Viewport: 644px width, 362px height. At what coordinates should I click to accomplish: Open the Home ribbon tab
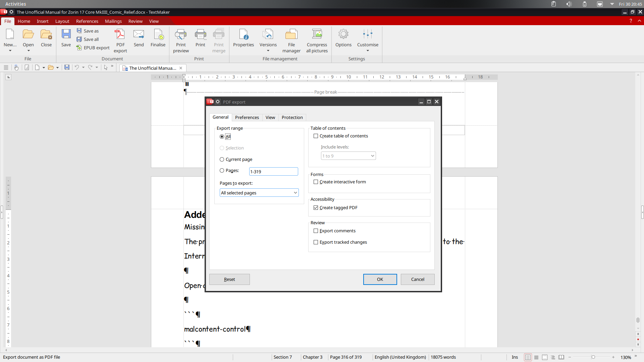(24, 21)
